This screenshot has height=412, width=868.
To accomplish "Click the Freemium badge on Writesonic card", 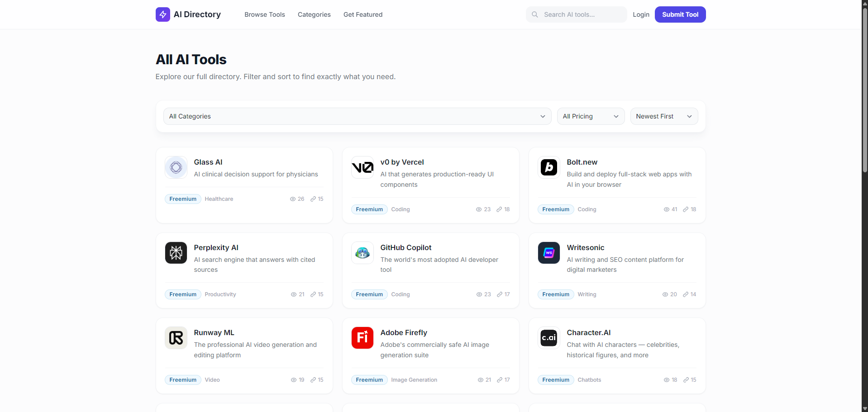I will 556,294.
